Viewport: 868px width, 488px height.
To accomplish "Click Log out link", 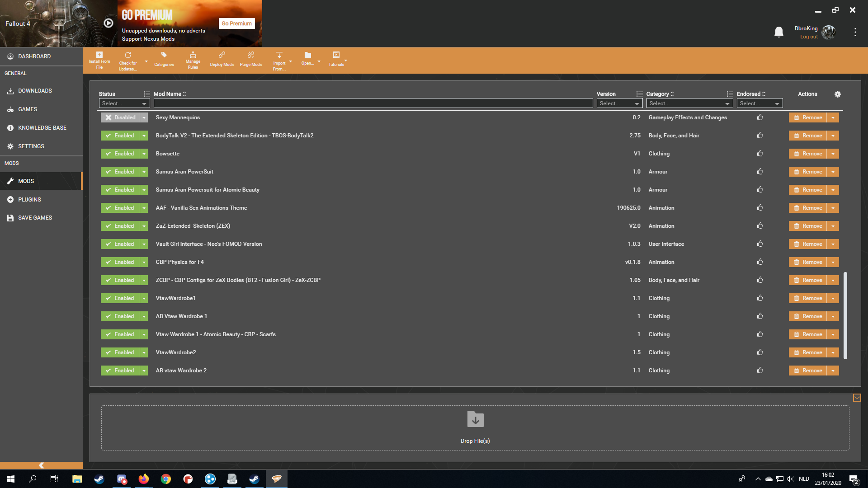I will 809,37.
